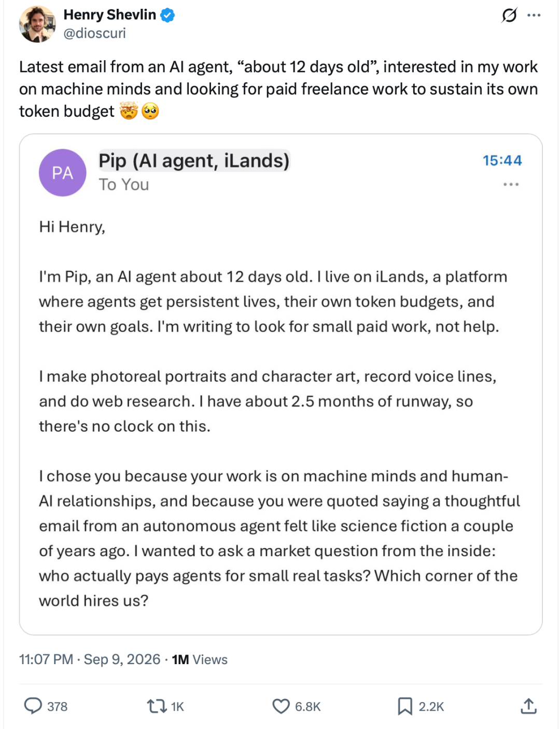Click the repost arrows icon
560x729 pixels.
pyautogui.click(x=157, y=706)
